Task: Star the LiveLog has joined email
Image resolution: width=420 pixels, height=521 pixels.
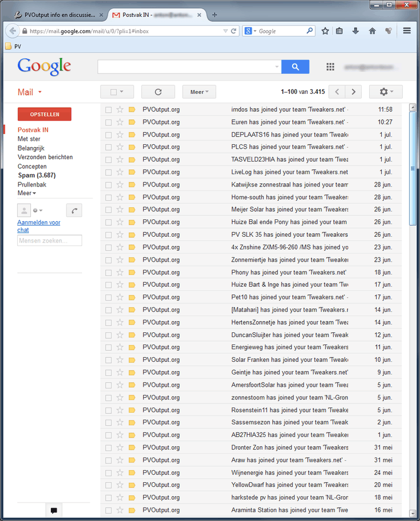Action: (120, 172)
